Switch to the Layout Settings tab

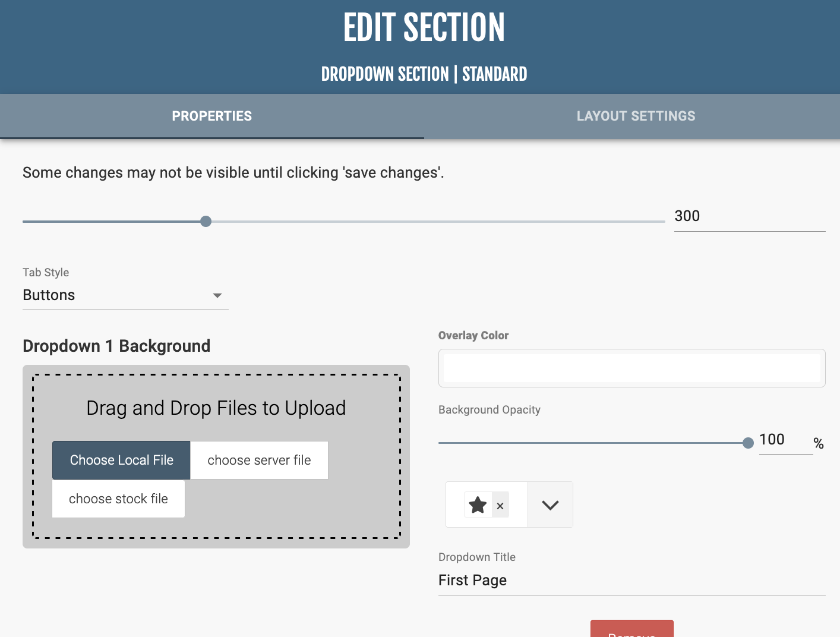pos(636,116)
